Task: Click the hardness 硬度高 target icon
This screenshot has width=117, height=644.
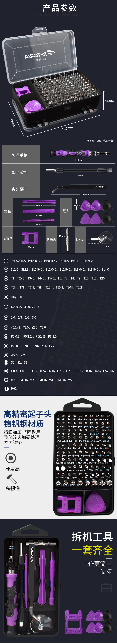Action: (x=11, y=458)
